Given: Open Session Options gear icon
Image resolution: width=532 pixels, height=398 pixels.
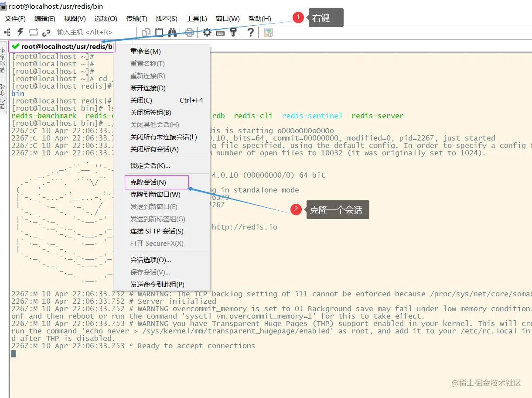Looking at the screenshot, I should pyautogui.click(x=207, y=32).
